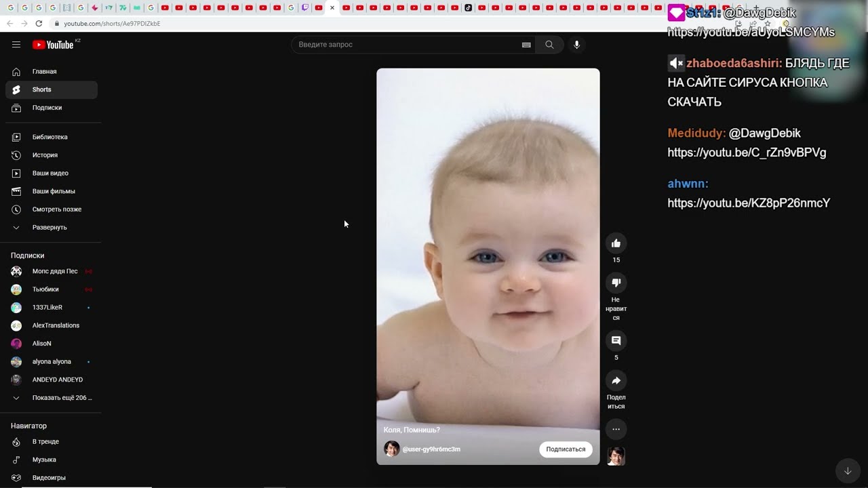This screenshot has height=488, width=868.
Task: Expand Показать ещё 206 subscriptions
Action: pyautogui.click(x=52, y=398)
